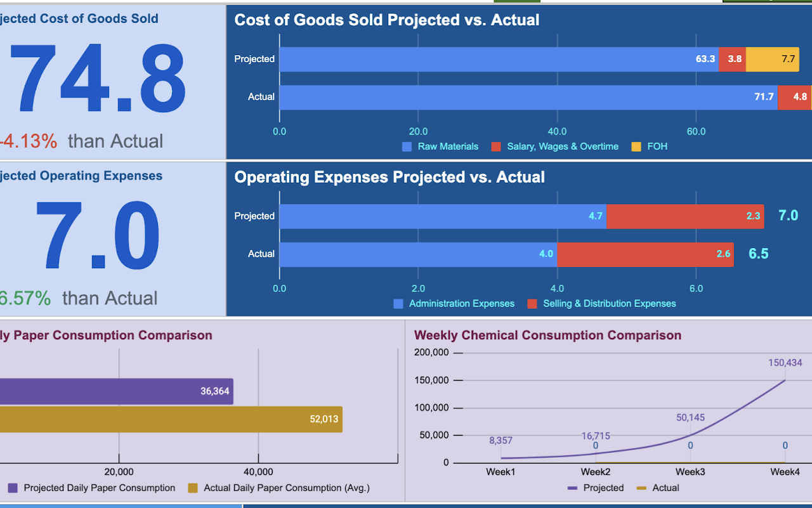Select the 4.0 Actual Administration Expenses bar
812x508 pixels.
[x=418, y=254]
